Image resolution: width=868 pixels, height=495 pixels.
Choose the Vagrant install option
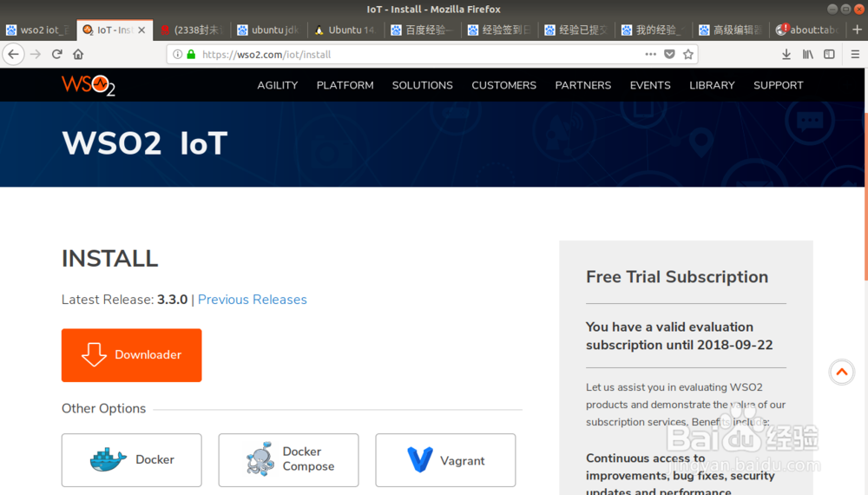click(x=445, y=460)
